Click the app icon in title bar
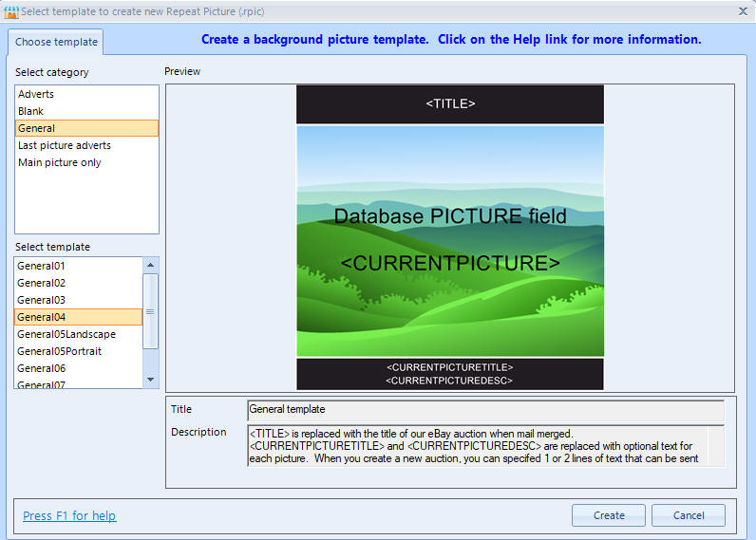Viewport: 756px width, 540px height. click(10, 12)
